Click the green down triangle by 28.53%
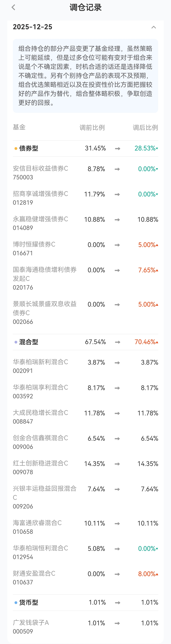171x644 pixels. pos(157,148)
